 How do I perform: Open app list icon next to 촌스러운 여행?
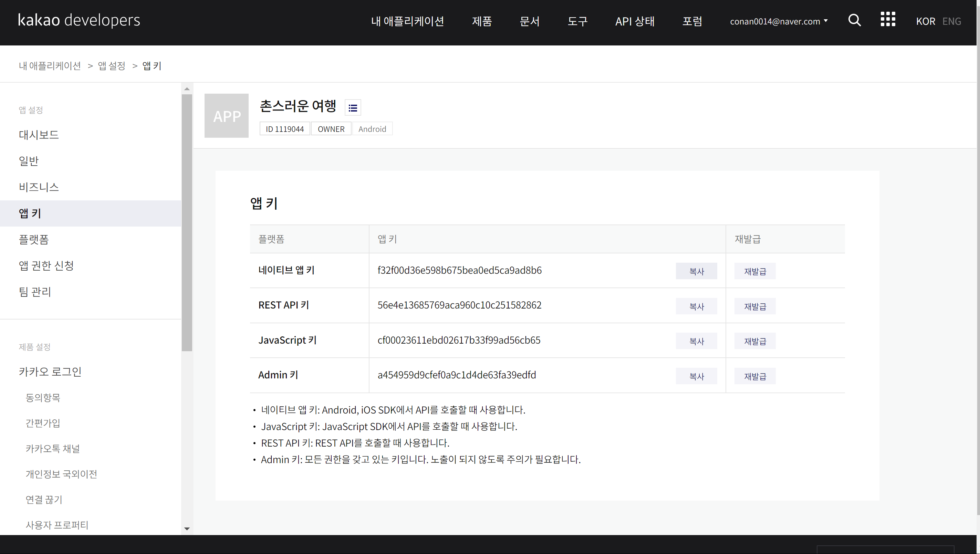point(353,108)
